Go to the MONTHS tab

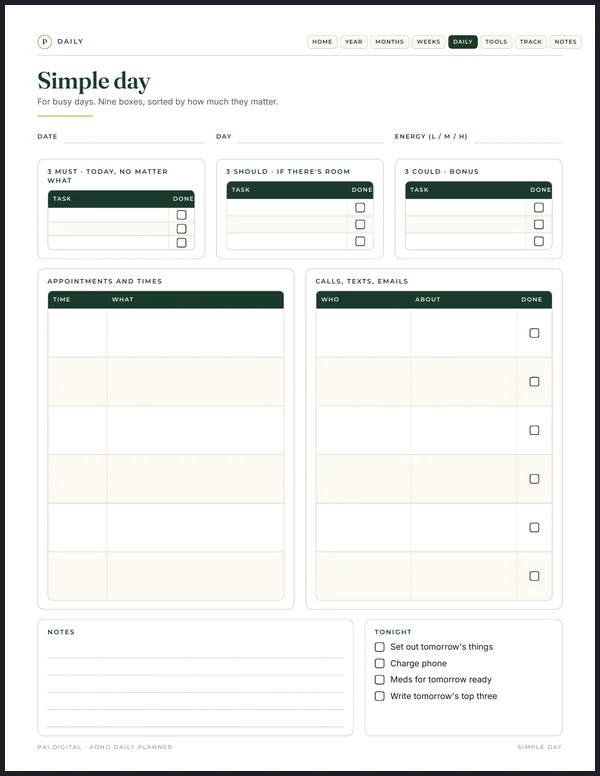(x=390, y=42)
